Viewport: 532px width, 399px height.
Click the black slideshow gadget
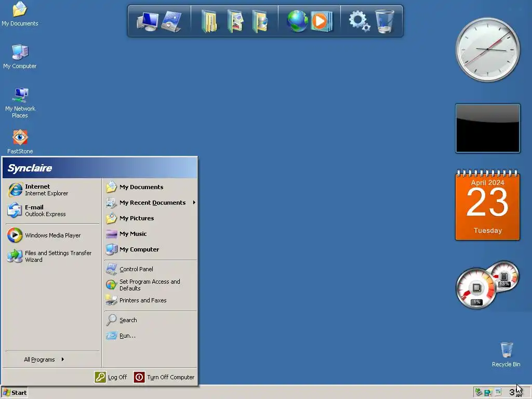(487, 128)
